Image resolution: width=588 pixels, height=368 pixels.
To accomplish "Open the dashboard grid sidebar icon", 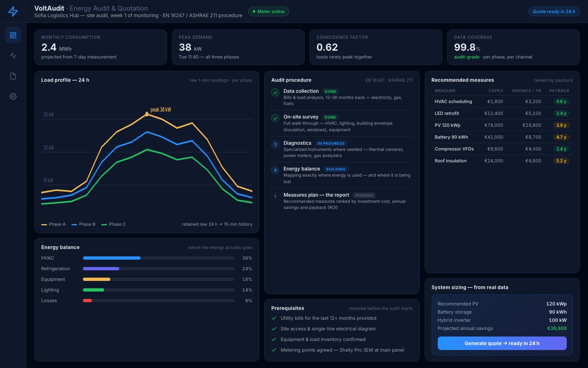I will click(x=13, y=35).
